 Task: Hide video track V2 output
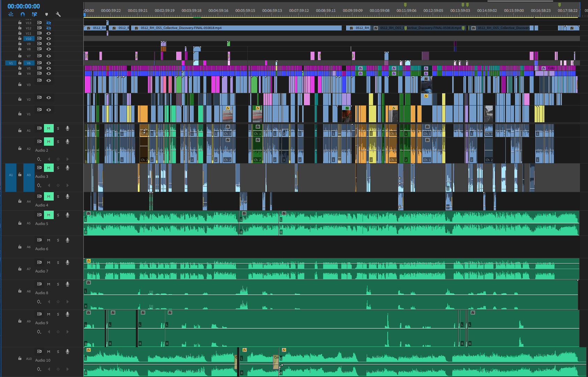[49, 98]
